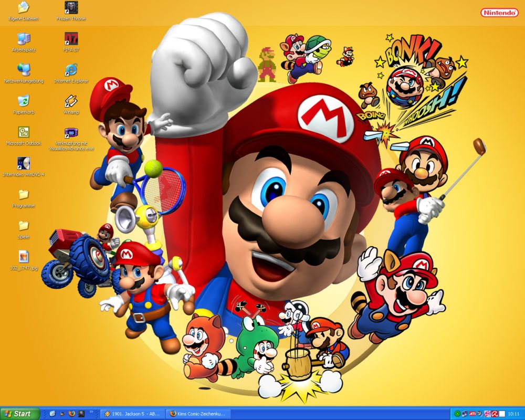Select the 102_1747.jpg image file
Viewport: 525px width, 420px height.
click(x=24, y=257)
